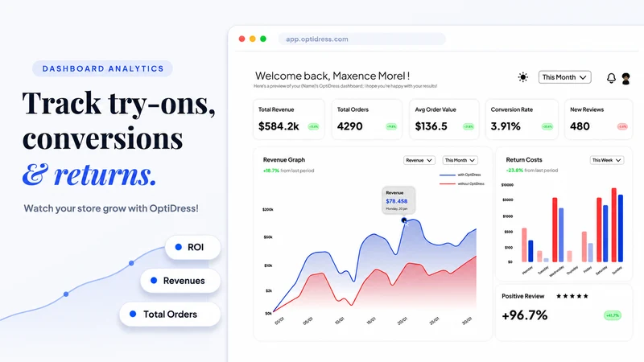
Task: Click the tall red Sunday bar
Action: [614, 225]
